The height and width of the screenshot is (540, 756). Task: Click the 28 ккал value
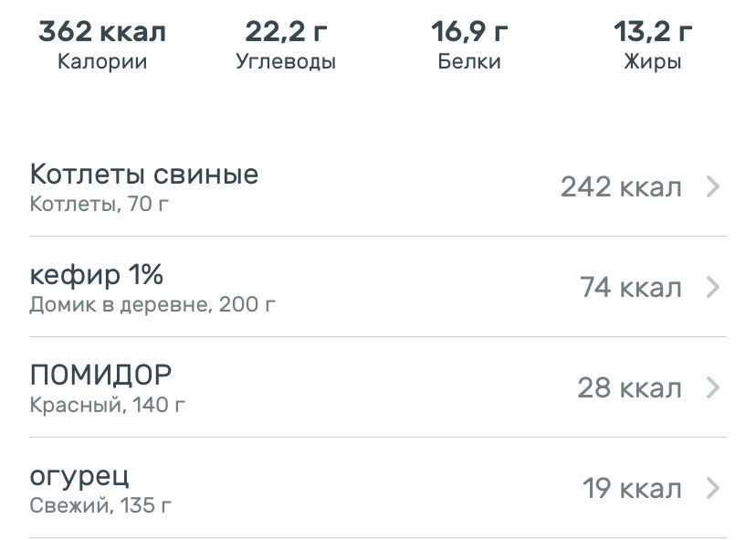click(x=629, y=388)
